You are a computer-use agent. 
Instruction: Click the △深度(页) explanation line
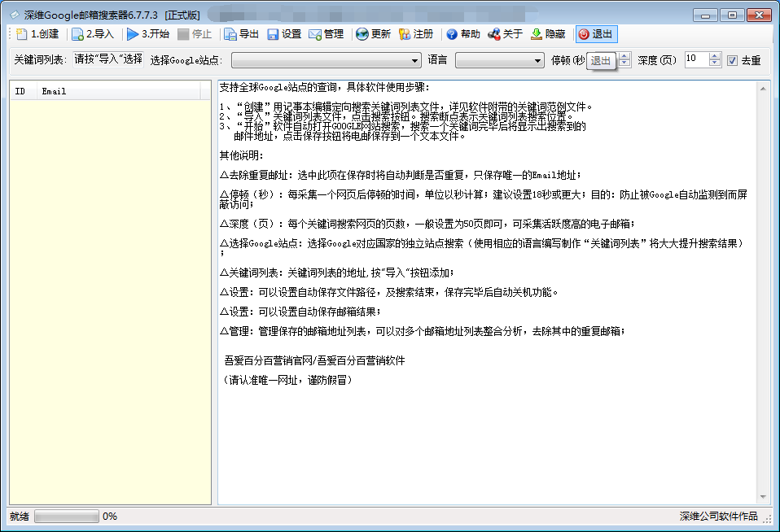[427, 224]
